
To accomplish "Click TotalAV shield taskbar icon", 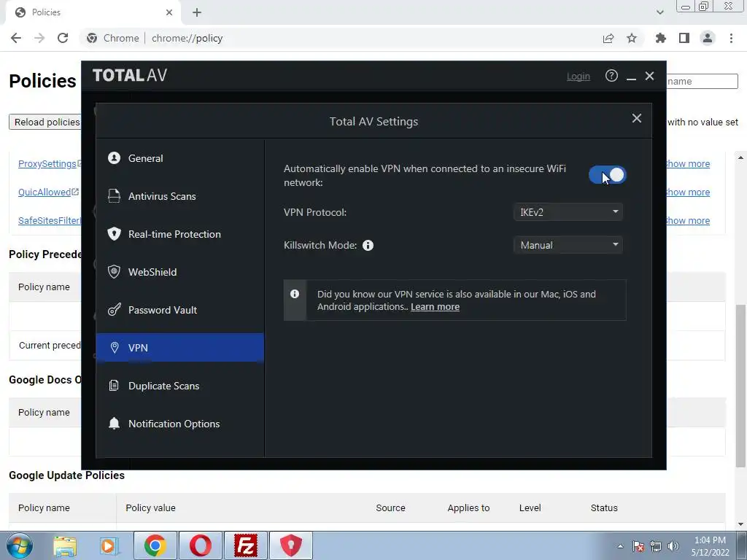I will pos(290,545).
